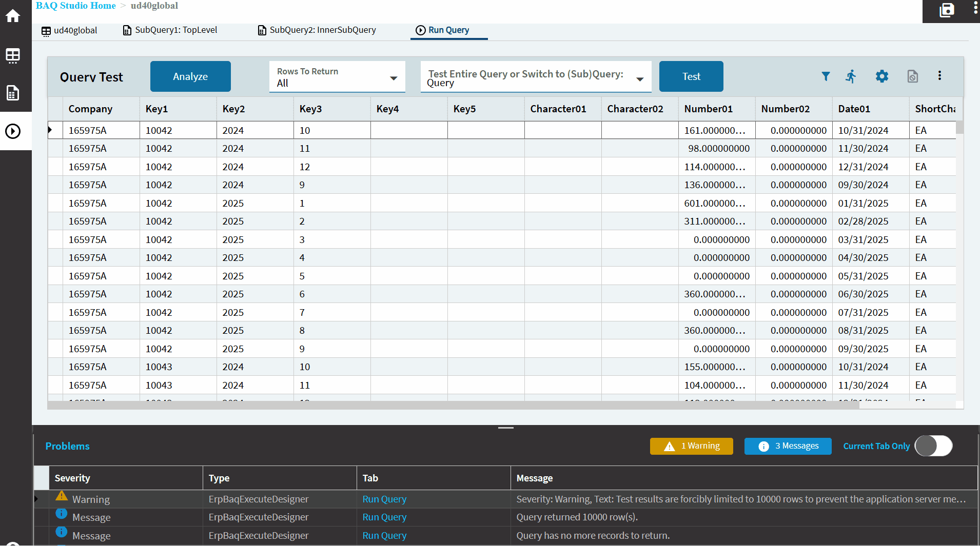Click the running person icon in the toolbar
This screenshot has width=980, height=546.
tap(851, 76)
